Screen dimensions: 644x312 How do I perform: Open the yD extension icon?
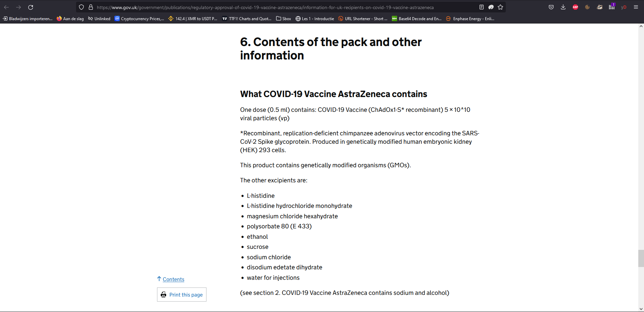tap(624, 7)
